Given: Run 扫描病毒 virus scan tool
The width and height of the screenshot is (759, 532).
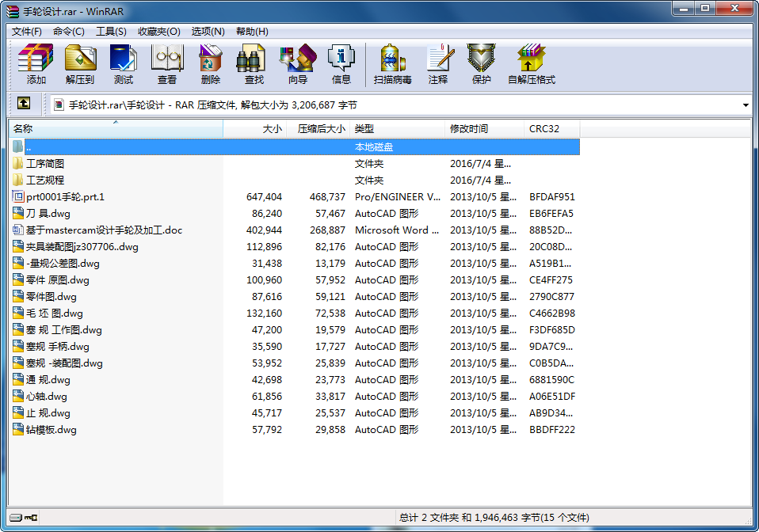Looking at the screenshot, I should point(393,63).
